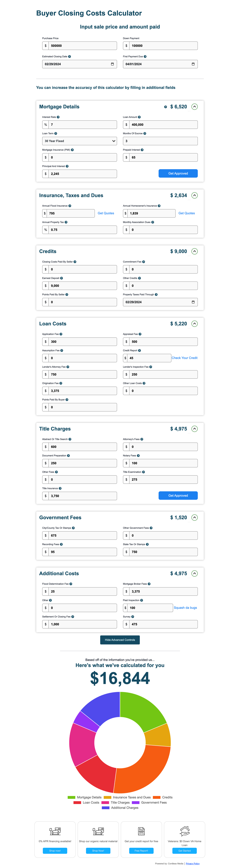Click help icon beside Earnest Deposit

pos(61,278)
